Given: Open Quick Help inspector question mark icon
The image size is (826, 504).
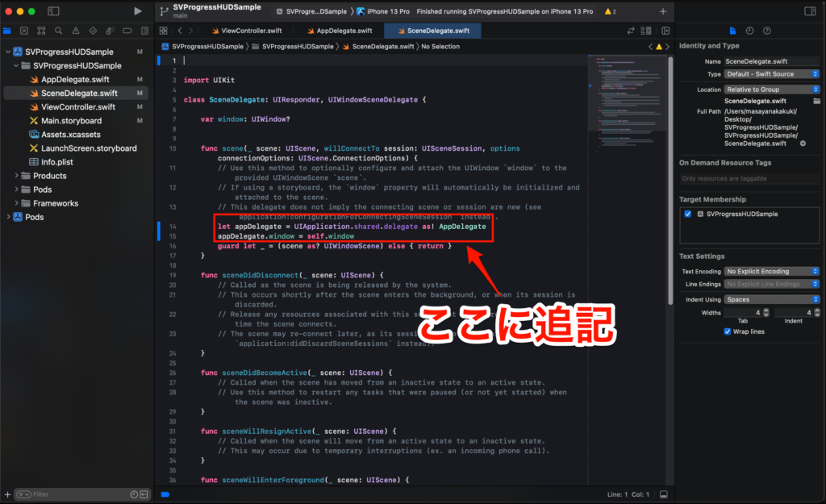Looking at the screenshot, I should pos(766,30).
